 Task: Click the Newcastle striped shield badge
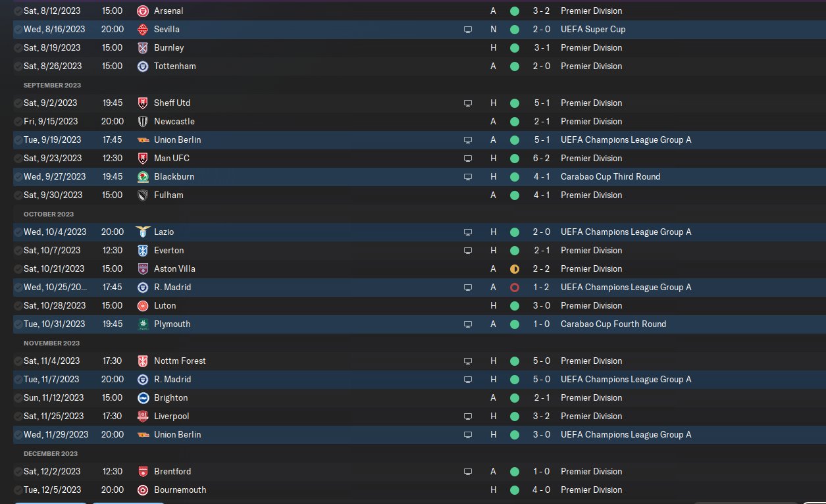[x=143, y=122]
